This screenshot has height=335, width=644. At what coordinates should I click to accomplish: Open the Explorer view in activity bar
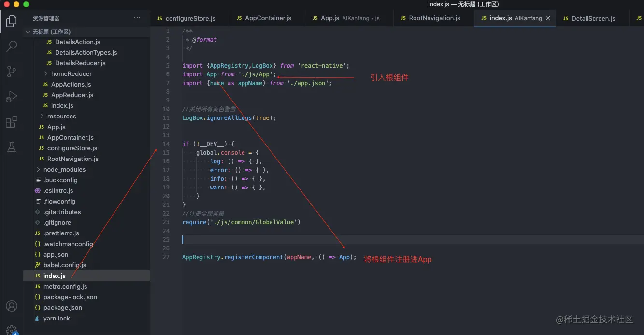point(12,21)
